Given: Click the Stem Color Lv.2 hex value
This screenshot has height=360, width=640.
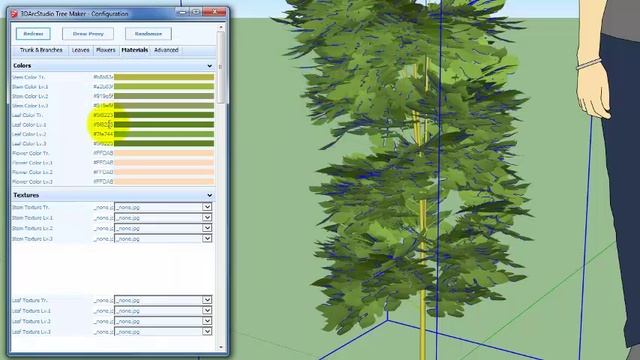Looking at the screenshot, I should point(103,96).
